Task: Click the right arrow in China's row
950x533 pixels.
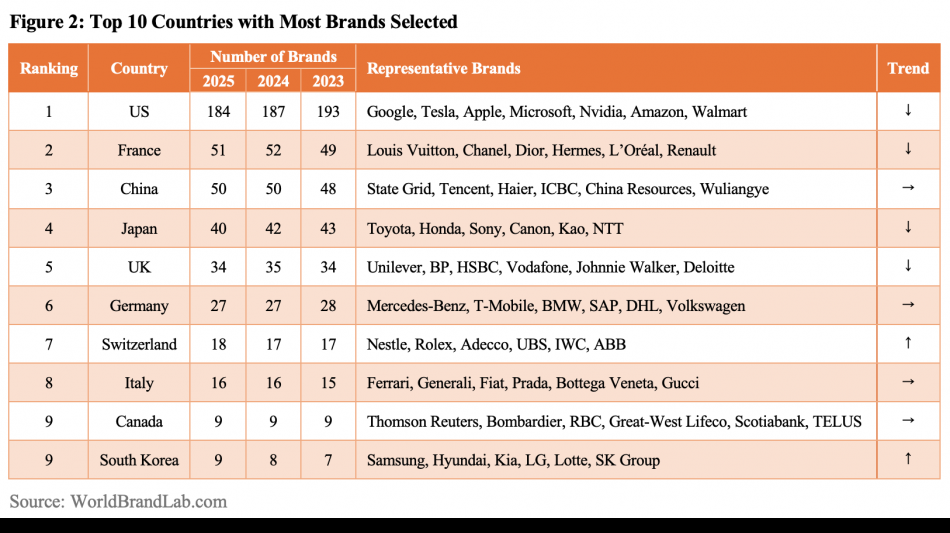Action: [x=908, y=188]
